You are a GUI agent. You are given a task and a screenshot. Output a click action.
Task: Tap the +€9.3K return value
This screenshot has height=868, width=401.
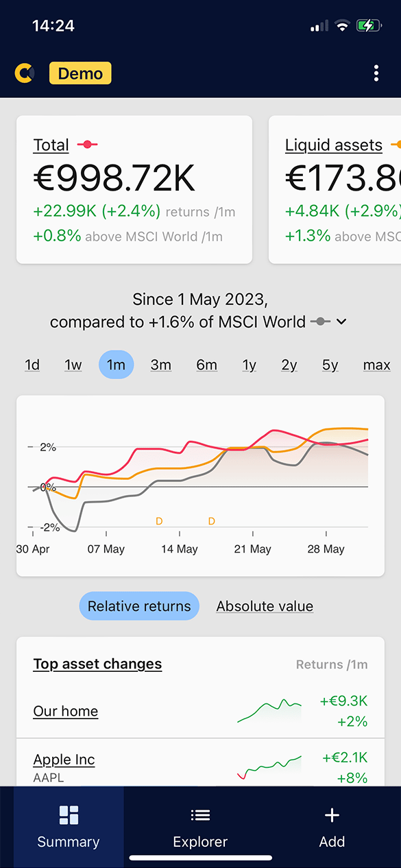pyautogui.click(x=344, y=701)
